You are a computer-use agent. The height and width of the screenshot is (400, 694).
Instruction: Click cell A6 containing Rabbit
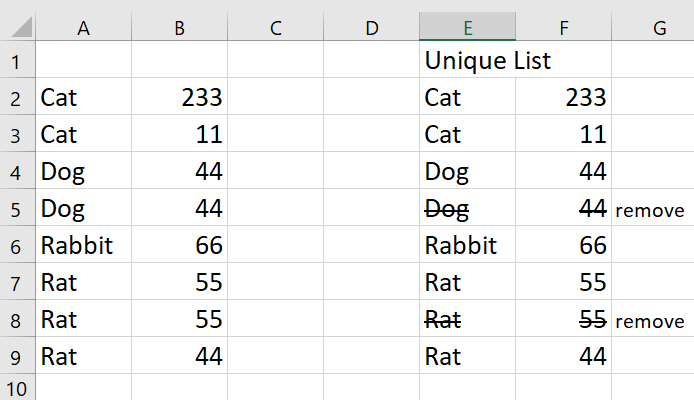pos(84,244)
